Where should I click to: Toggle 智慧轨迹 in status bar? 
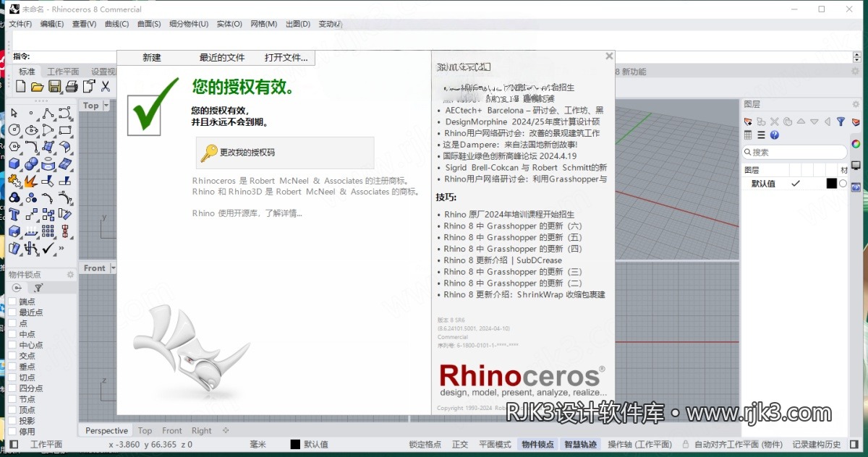[581, 444]
